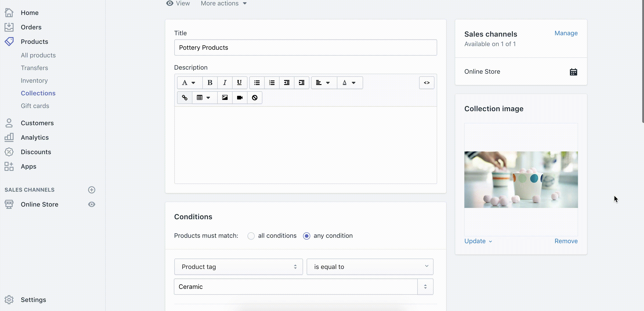Image resolution: width=644 pixels, height=311 pixels.
Task: Open the Inventory submenu item
Action: (34, 80)
